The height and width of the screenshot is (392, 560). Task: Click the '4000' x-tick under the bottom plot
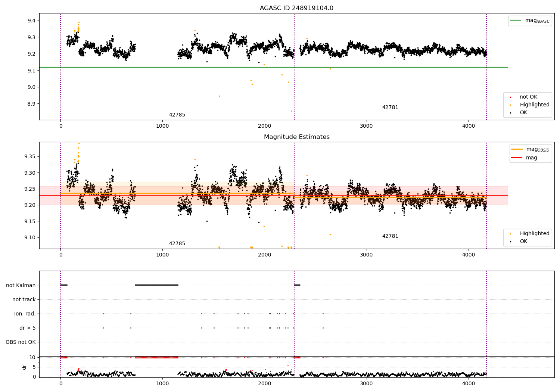click(469, 384)
